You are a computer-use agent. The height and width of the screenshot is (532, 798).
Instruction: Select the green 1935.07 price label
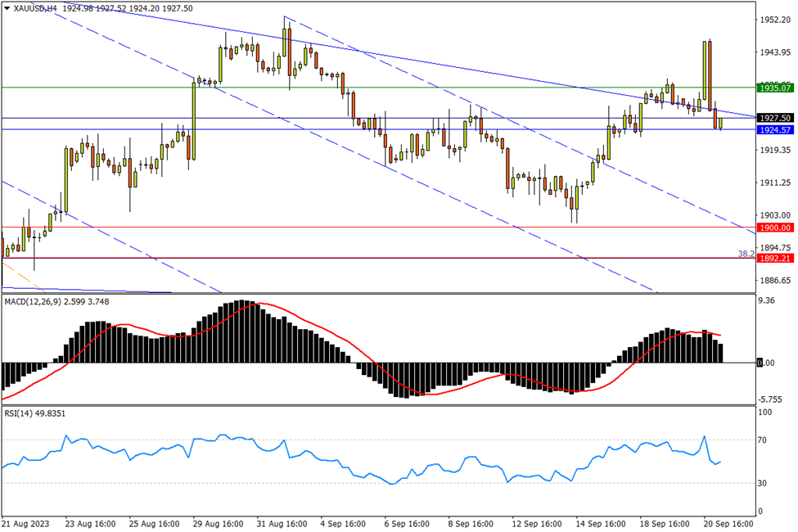click(774, 88)
